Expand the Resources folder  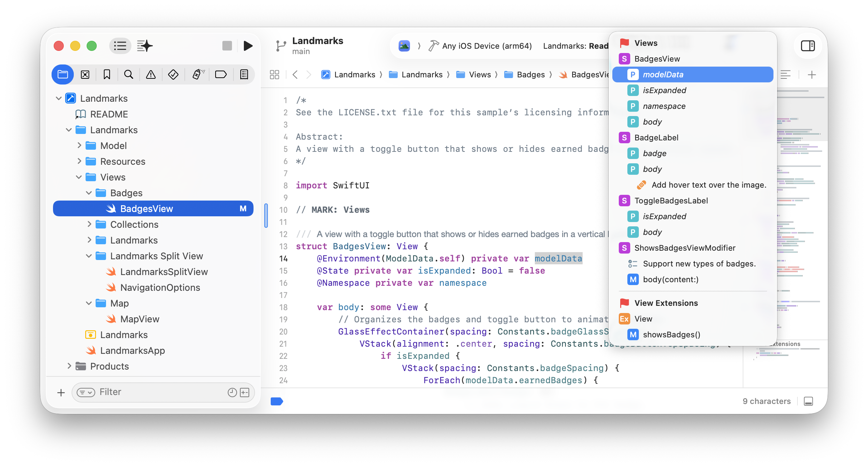(79, 161)
